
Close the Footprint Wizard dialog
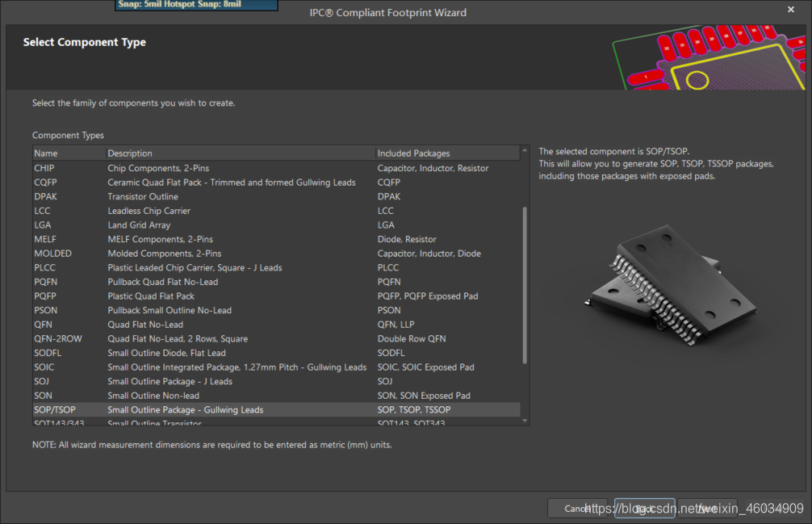790,9
